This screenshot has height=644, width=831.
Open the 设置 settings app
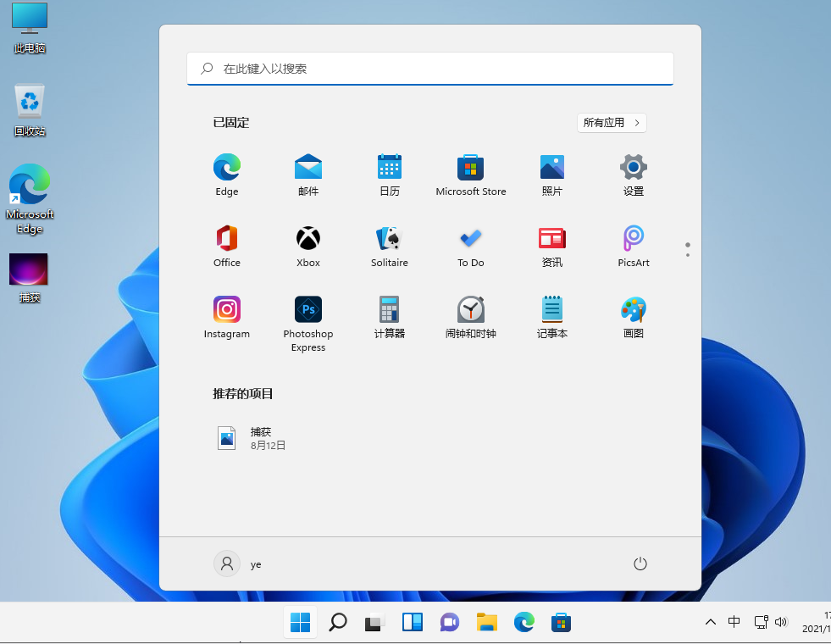click(633, 168)
